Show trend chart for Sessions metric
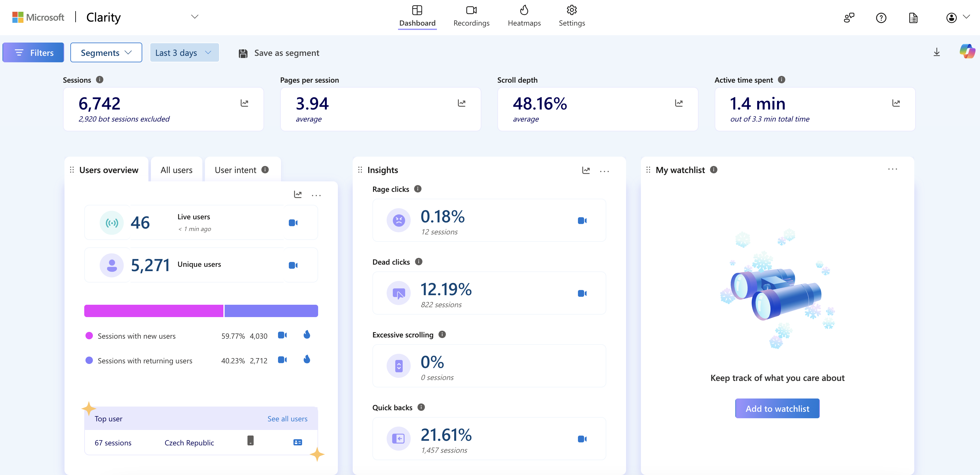This screenshot has width=980, height=475. (244, 103)
